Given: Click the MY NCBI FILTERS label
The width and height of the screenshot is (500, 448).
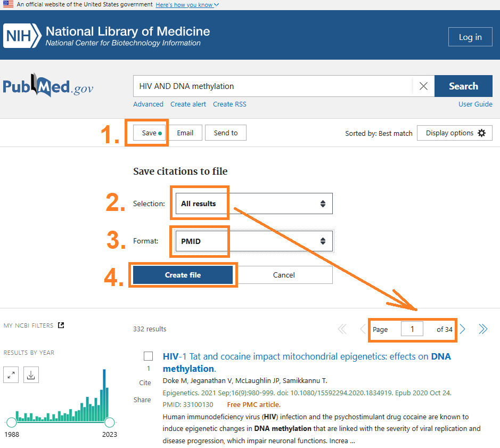Looking at the screenshot, I should 28,325.
